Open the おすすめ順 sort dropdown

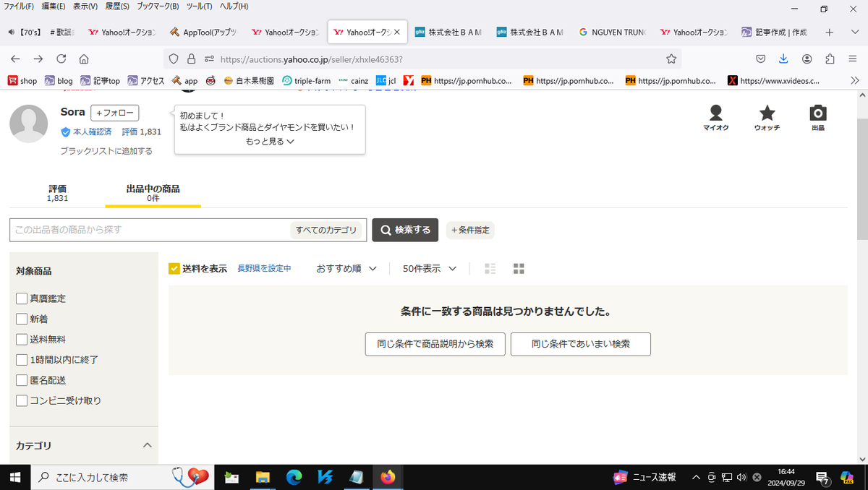(346, 268)
